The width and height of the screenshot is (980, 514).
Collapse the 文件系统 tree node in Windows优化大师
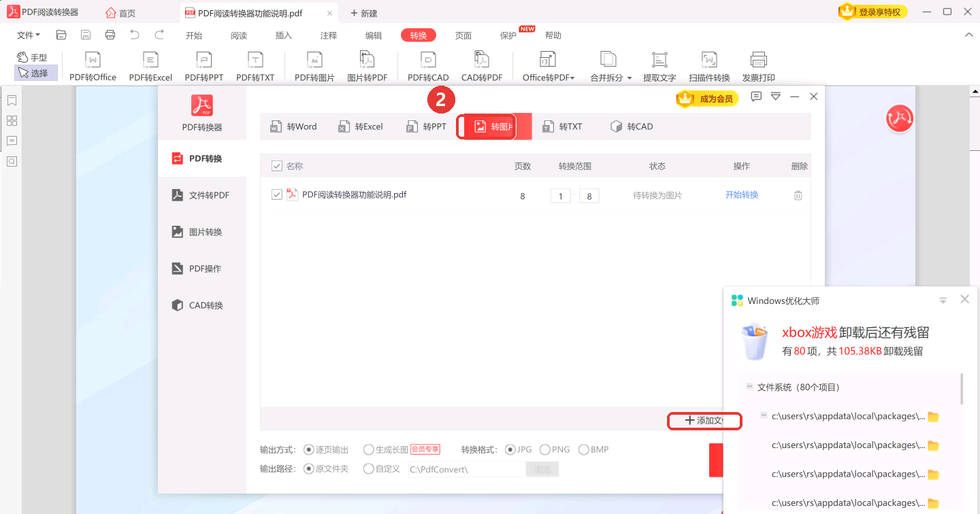pyautogui.click(x=749, y=387)
